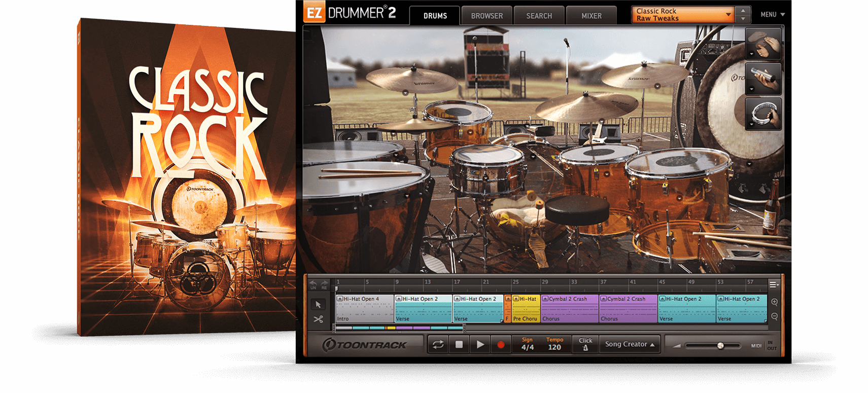Switch to the MIXER tab
Viewport: 868px width, 393px height.
point(592,16)
